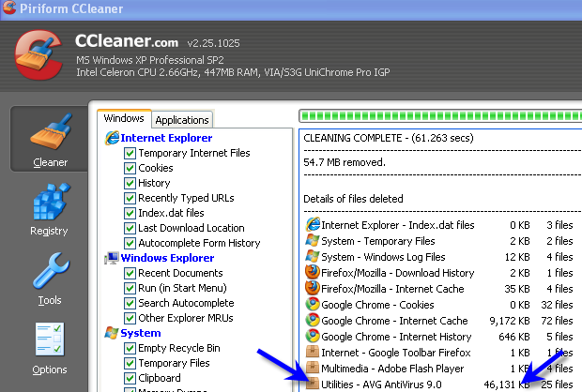
Task: Select 'Utilities - AVG AntiVirus 9.0' row text
Action: point(381,384)
